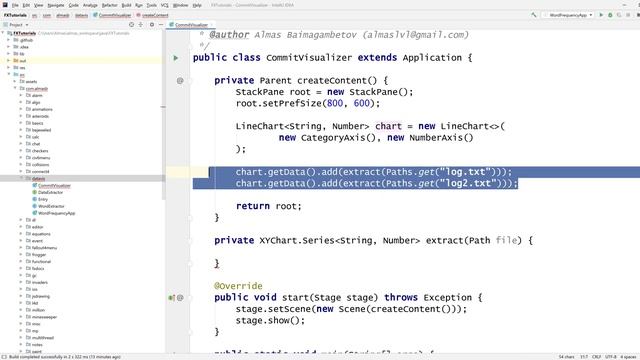Open the VCS menu
The height and width of the screenshot is (360, 640).
point(164,5)
